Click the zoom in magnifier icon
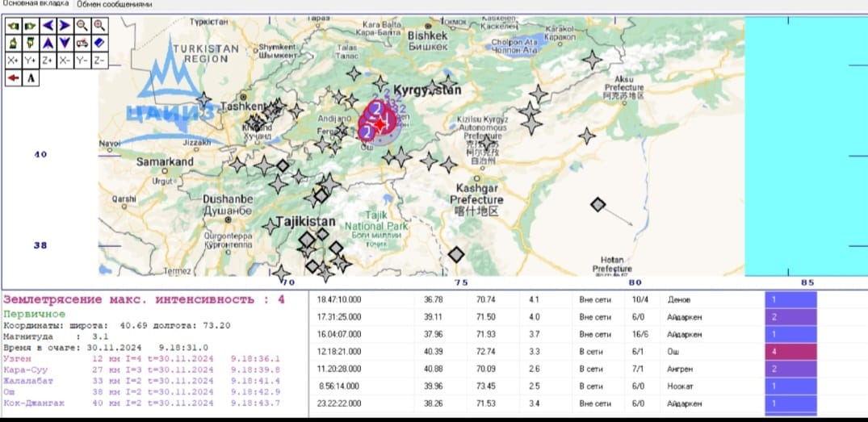This screenshot has width=868, height=422. coord(99,25)
